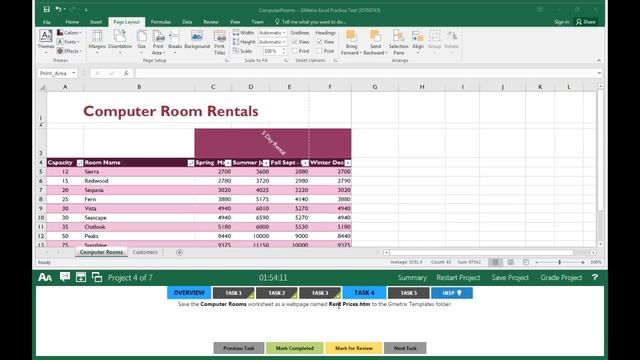Screen dimensions: 640x360
Task: Open the Selection Pane
Action: click(x=398, y=42)
